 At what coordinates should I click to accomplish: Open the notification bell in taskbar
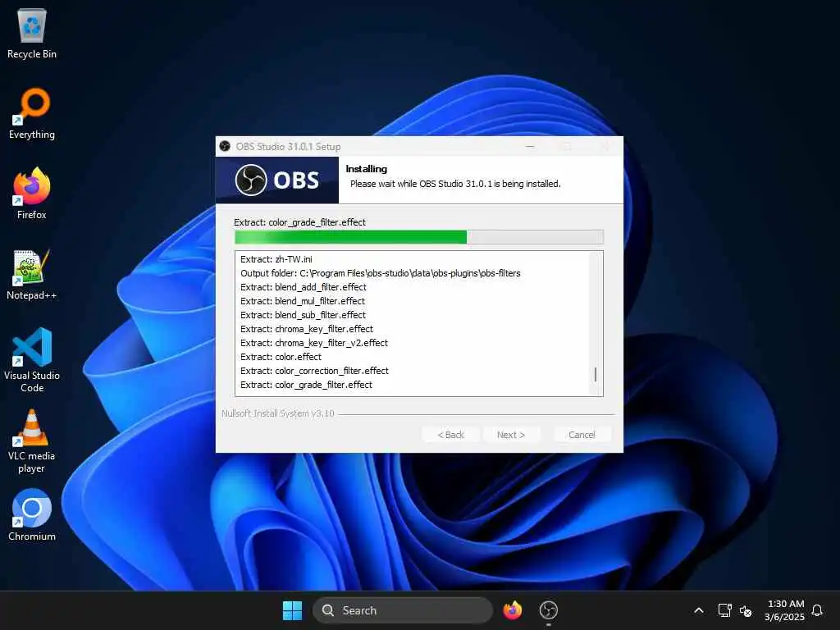(x=817, y=610)
